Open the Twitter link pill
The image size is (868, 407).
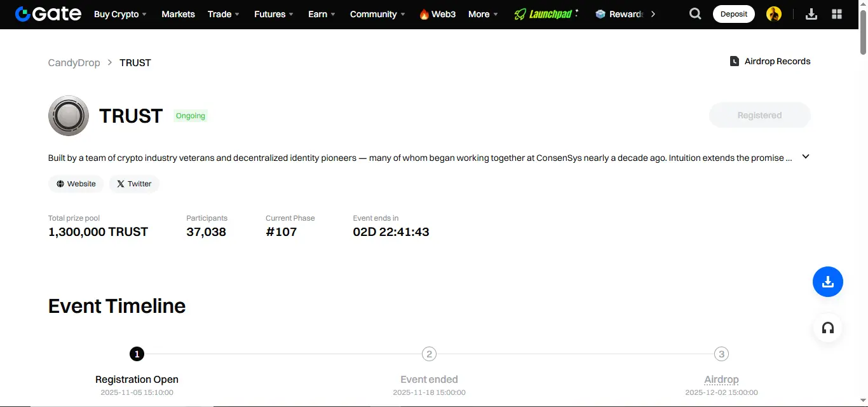(134, 184)
